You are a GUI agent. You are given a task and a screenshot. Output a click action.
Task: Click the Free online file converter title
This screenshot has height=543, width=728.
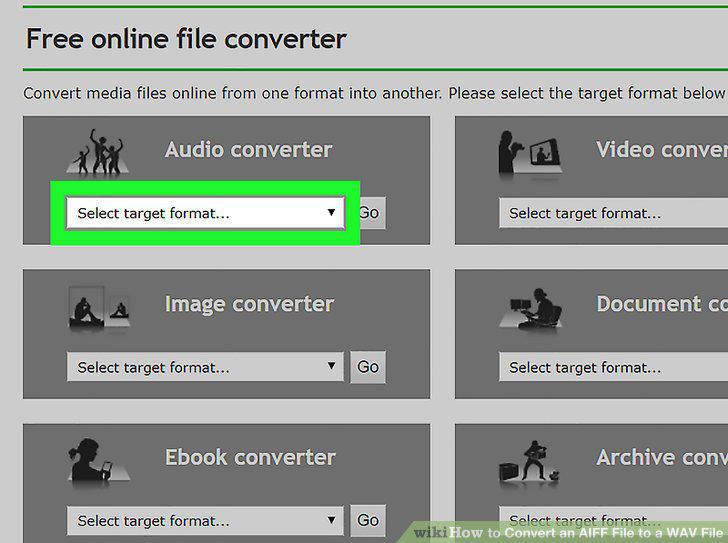coord(186,39)
